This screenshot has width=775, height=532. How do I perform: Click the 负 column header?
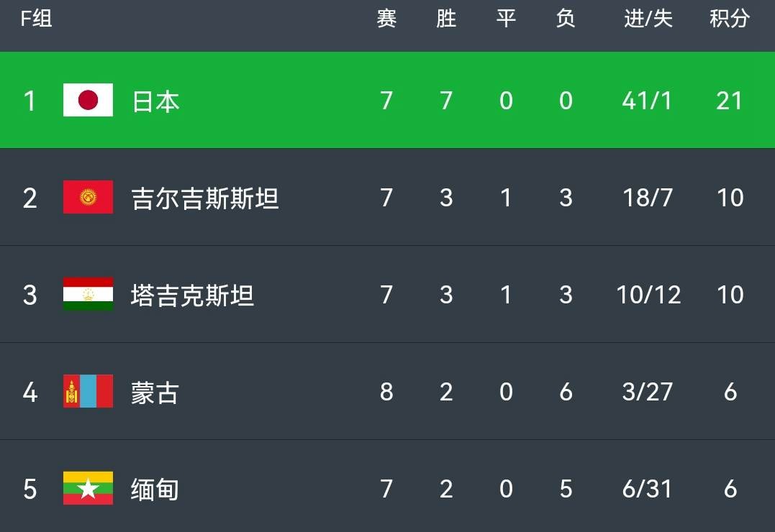[x=566, y=19]
